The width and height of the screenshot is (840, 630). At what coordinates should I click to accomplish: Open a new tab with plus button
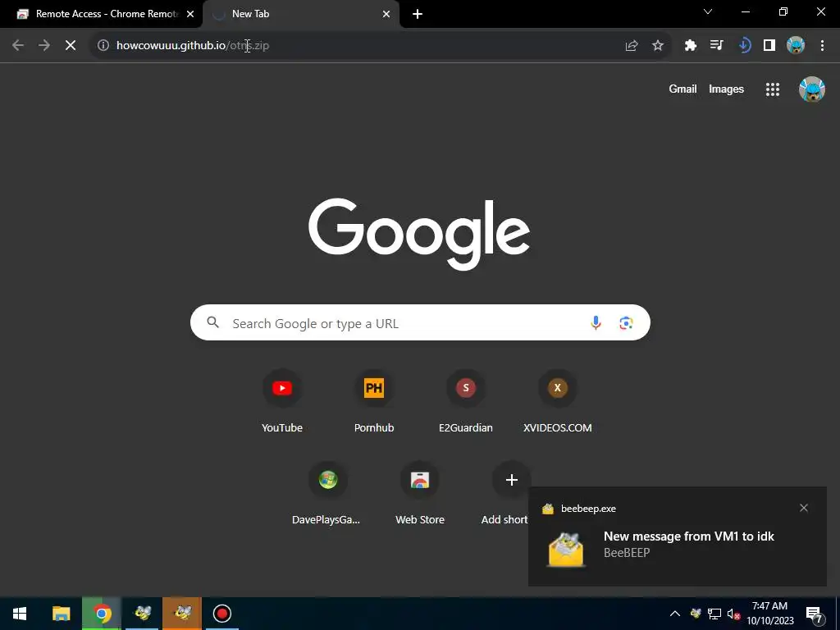tap(418, 15)
